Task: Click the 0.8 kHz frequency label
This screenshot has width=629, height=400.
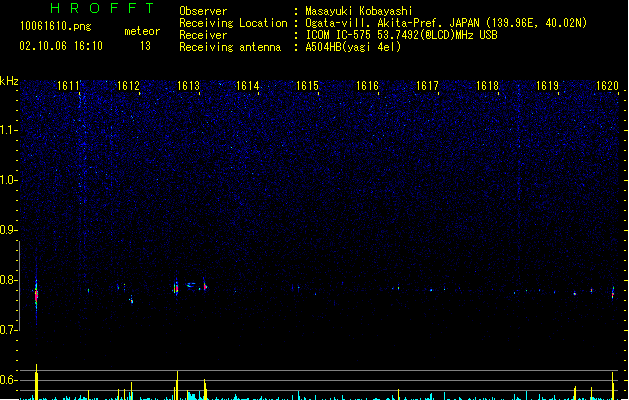Action: click(x=8, y=280)
